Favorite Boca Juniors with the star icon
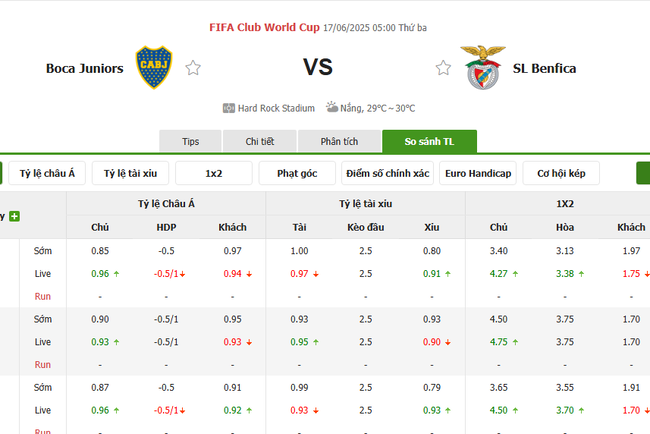The height and width of the screenshot is (434, 650). [193, 68]
